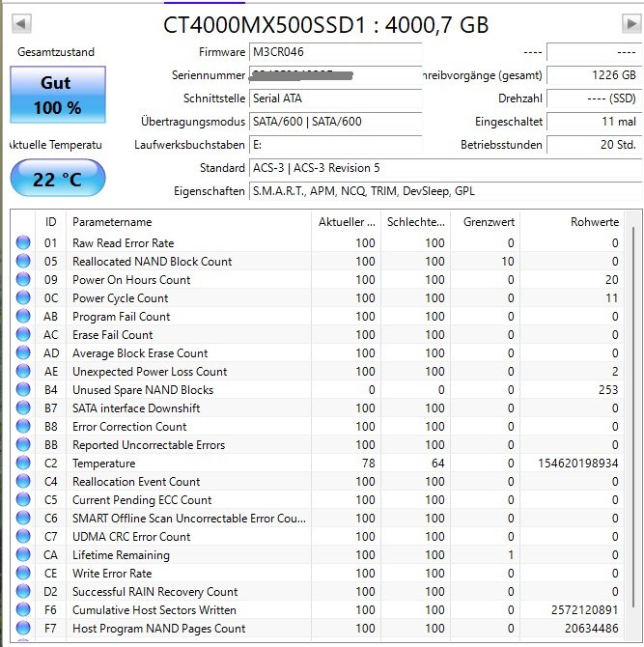The height and width of the screenshot is (647, 644).
Task: Click the Eingeschaltet value 11 mal
Action: (x=594, y=122)
